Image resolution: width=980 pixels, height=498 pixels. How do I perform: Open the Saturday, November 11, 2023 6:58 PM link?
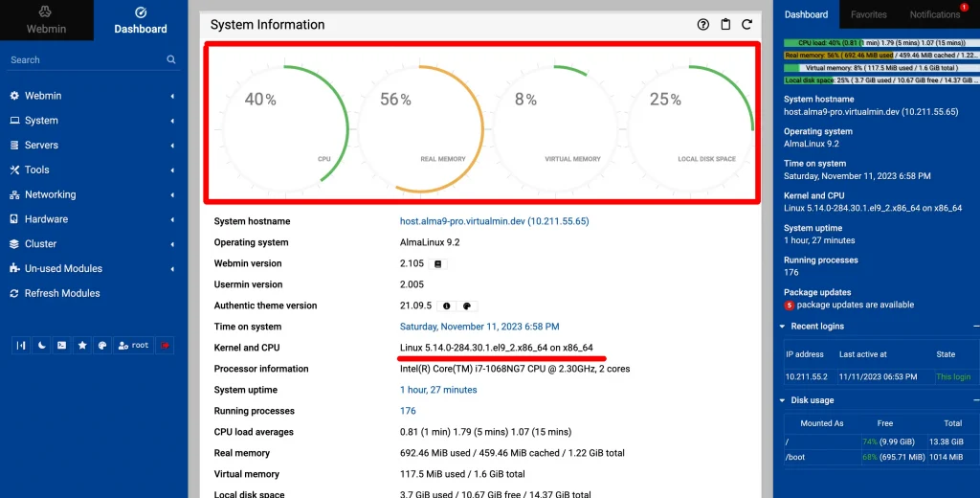(479, 327)
